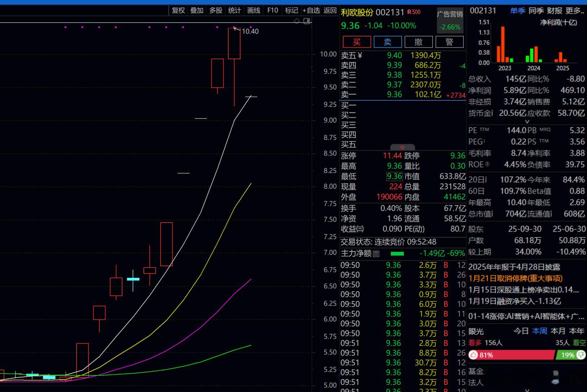This screenshot has width=587, height=392.
Task: Click the ¥ symbol next to 卖五
Action: tap(360, 55)
